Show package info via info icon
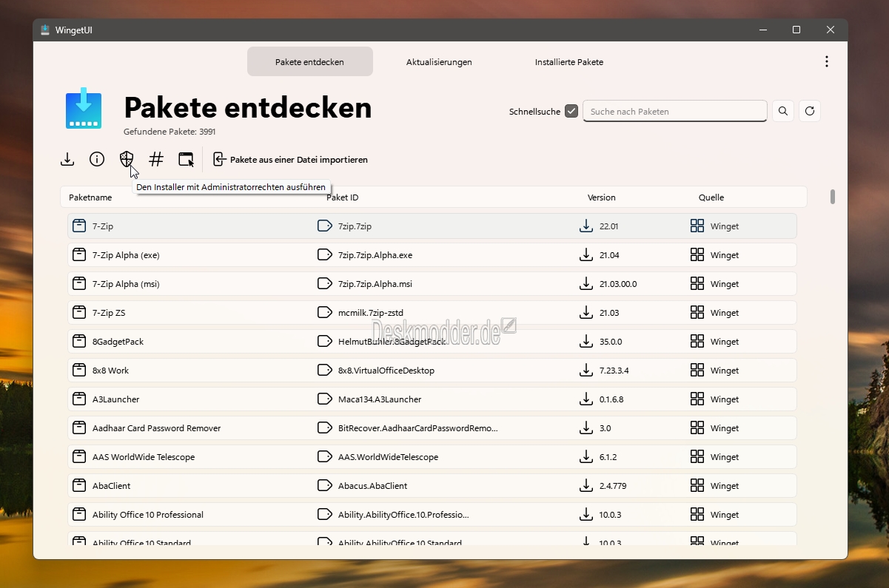The height and width of the screenshot is (588, 889). (x=97, y=159)
